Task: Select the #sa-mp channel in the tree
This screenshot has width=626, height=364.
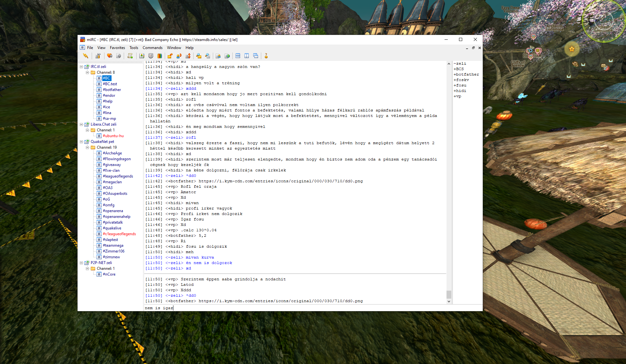Action: pos(109,119)
